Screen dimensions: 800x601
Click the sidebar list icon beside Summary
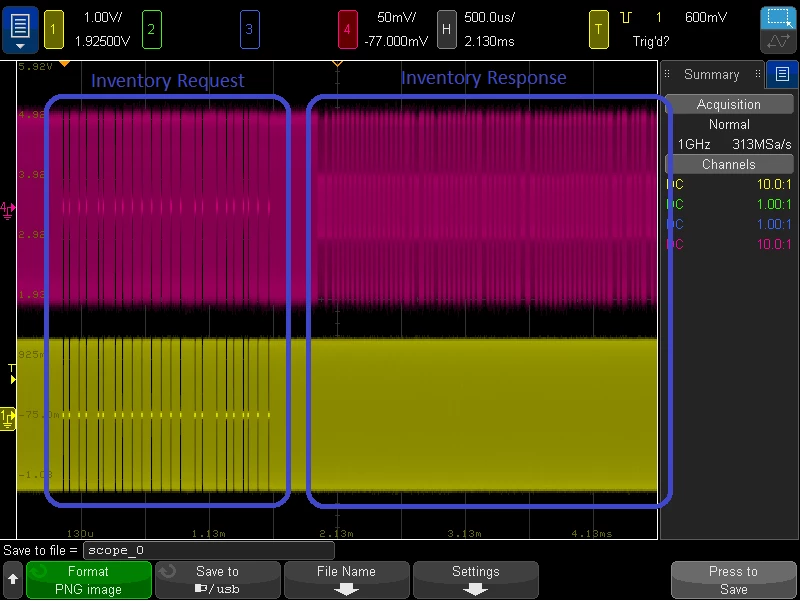pos(782,74)
